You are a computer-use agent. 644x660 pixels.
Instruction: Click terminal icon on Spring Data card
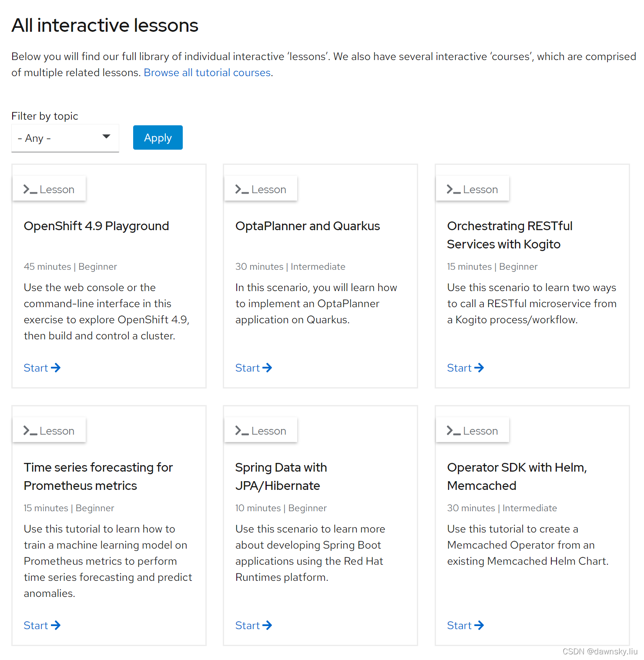pyautogui.click(x=241, y=431)
